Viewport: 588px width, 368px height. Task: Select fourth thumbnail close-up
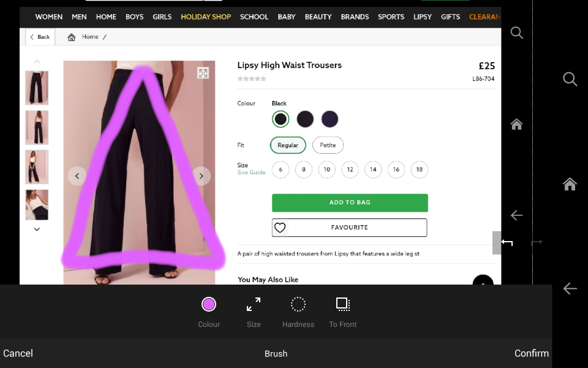(x=37, y=205)
